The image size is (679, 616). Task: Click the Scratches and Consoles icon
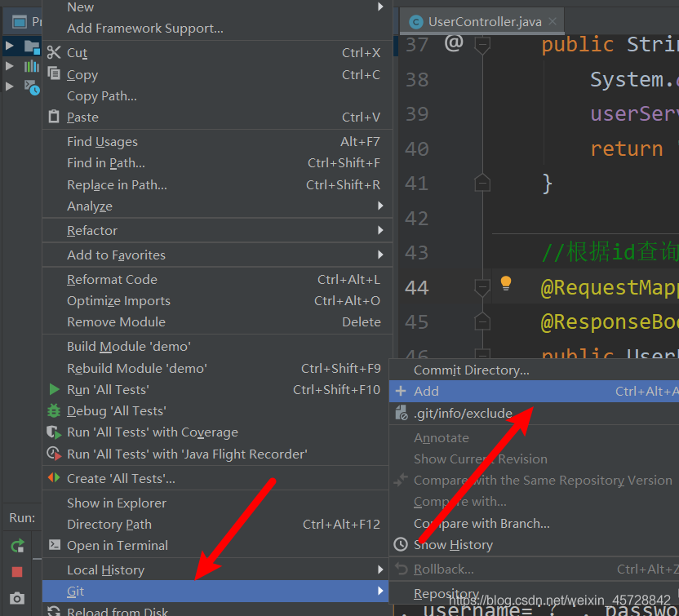tap(32, 87)
